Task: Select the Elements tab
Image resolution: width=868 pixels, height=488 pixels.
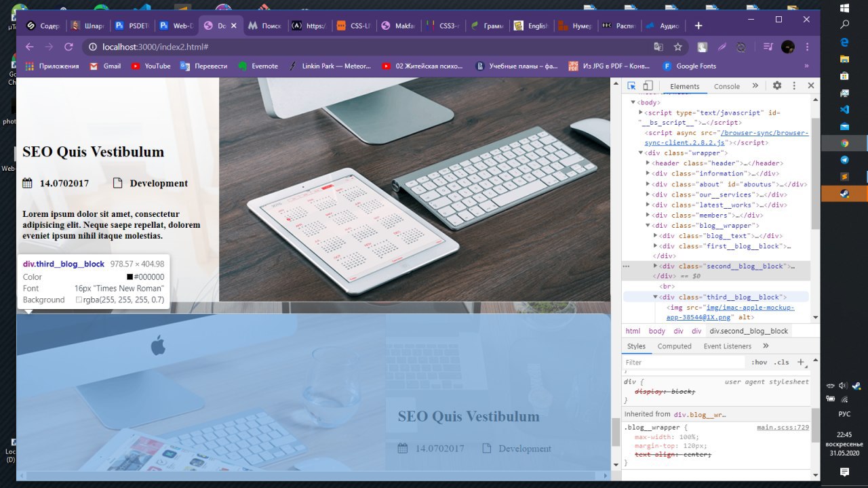Action: [x=684, y=86]
